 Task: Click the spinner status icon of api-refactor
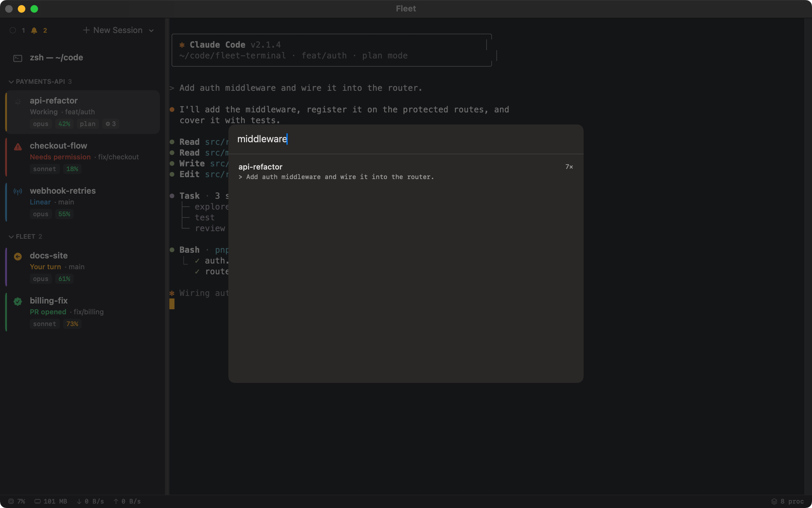pyautogui.click(x=18, y=101)
